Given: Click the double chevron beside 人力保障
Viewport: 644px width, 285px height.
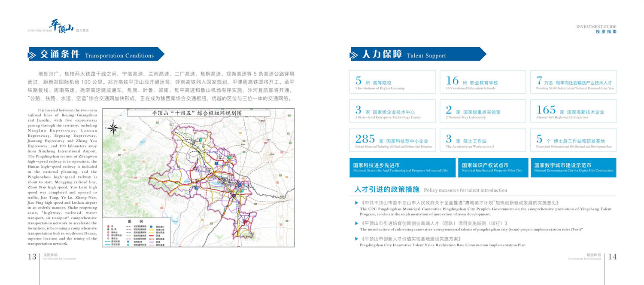Looking at the screenshot, I should click(x=354, y=55).
